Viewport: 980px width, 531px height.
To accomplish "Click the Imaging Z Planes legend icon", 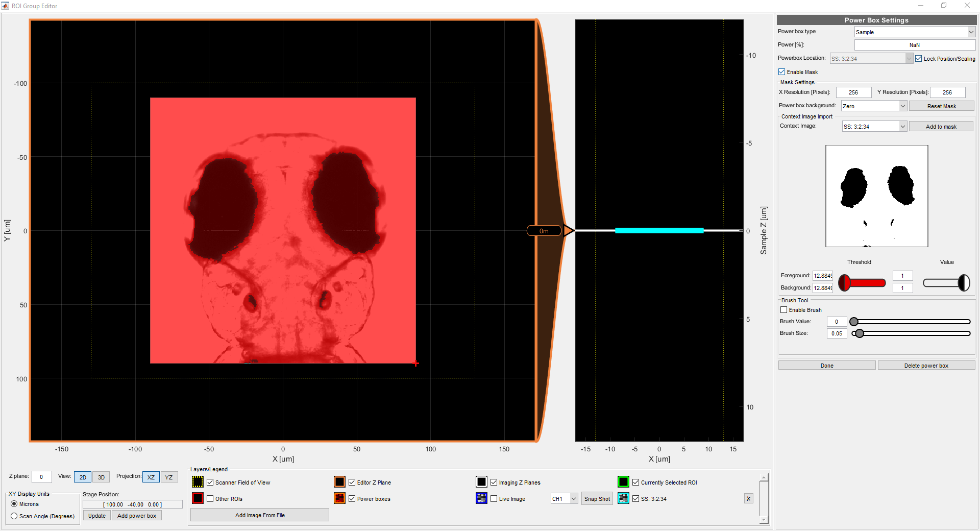I will 481,482.
